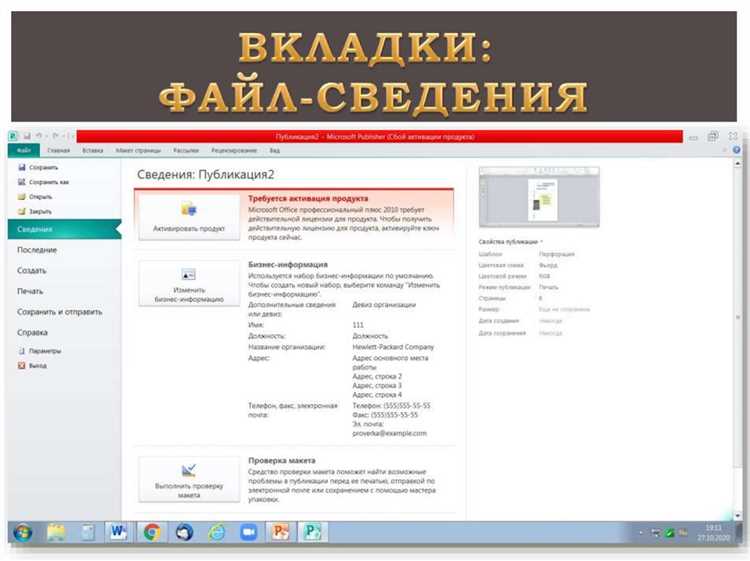Switch to the Главная ribbon tab
Viewport: 750px width, 561px height.
pos(58,150)
